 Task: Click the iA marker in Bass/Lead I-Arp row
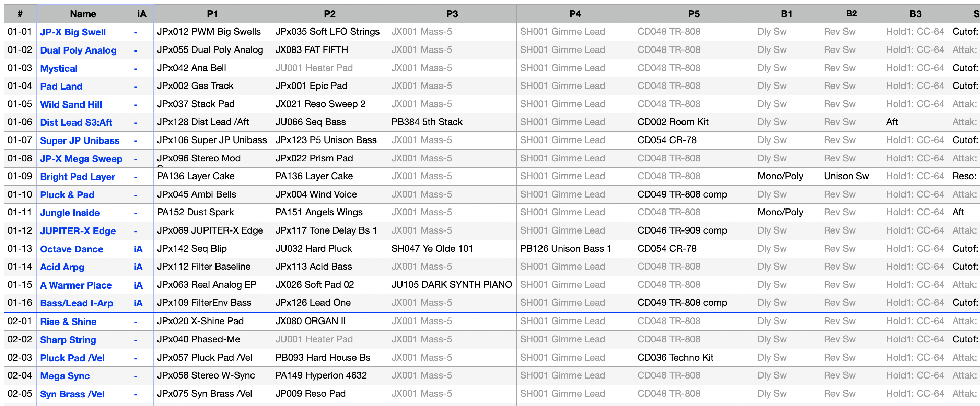(x=138, y=303)
